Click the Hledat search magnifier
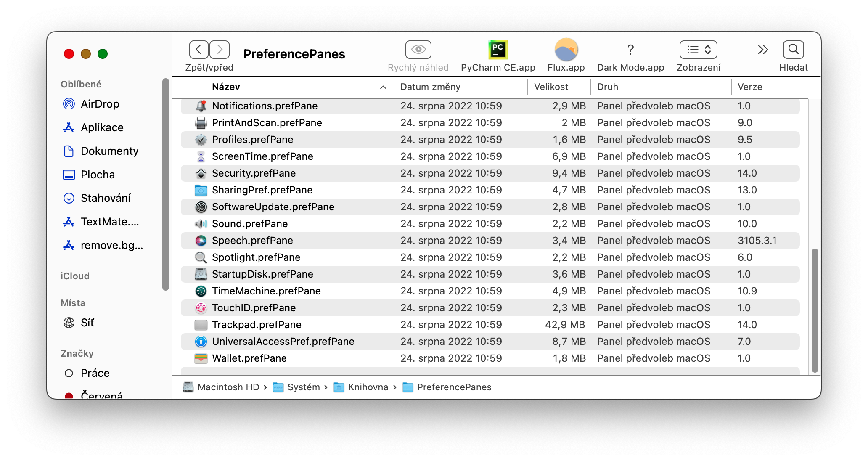 point(793,50)
